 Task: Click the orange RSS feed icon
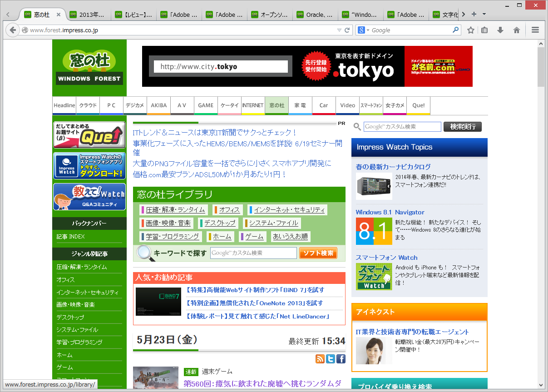point(320,359)
